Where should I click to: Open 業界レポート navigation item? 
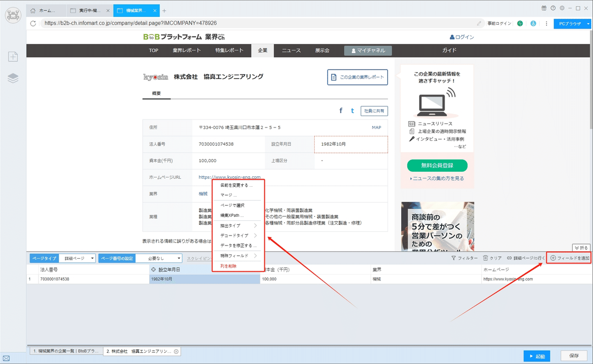[187, 50]
